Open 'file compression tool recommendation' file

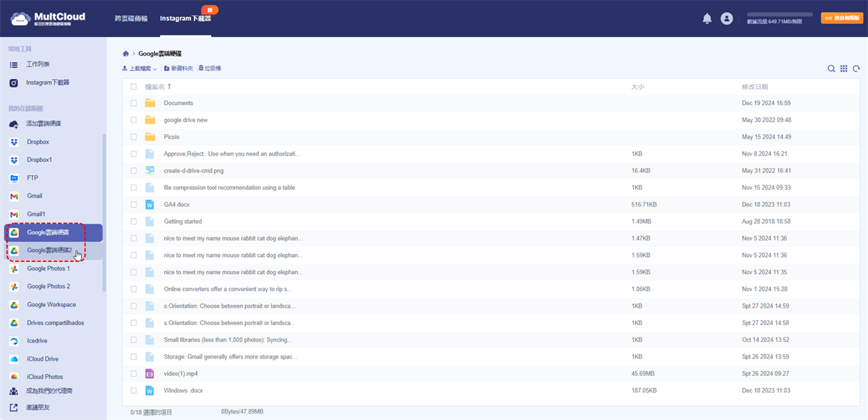point(229,188)
